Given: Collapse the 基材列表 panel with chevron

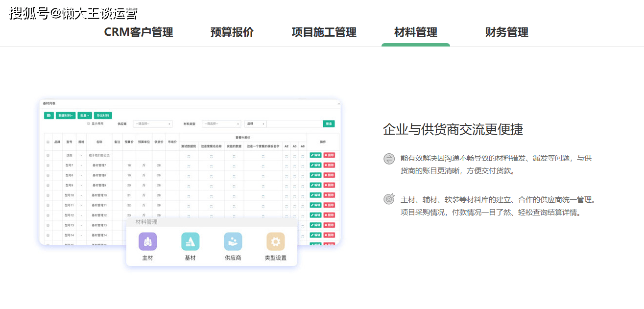Looking at the screenshot, I should [x=338, y=104].
